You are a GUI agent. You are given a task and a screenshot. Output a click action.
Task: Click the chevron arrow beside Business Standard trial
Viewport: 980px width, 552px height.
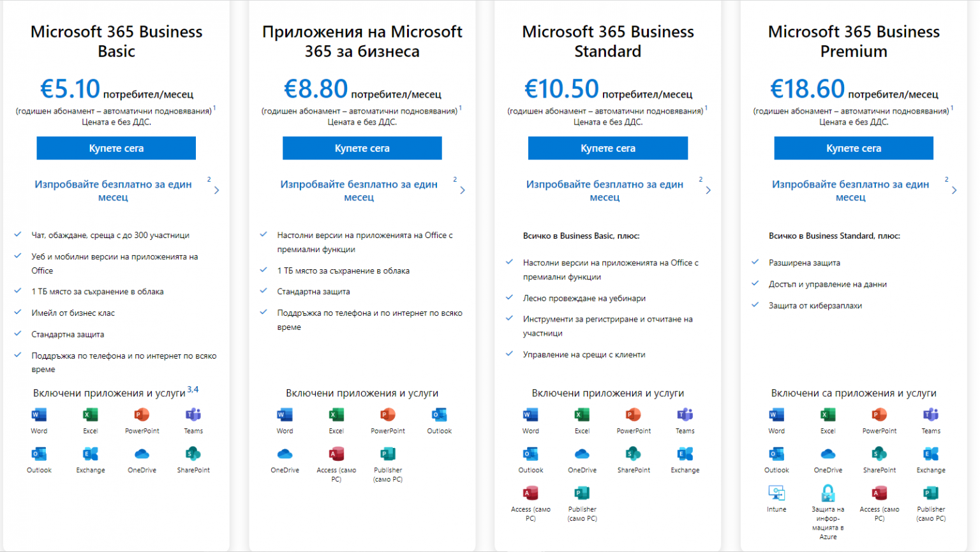click(708, 190)
